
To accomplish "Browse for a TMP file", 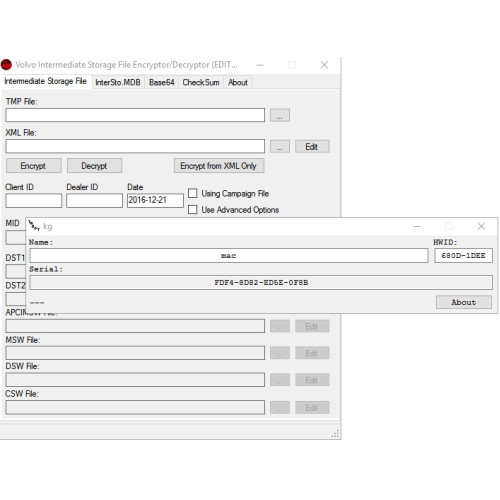I will [x=280, y=115].
